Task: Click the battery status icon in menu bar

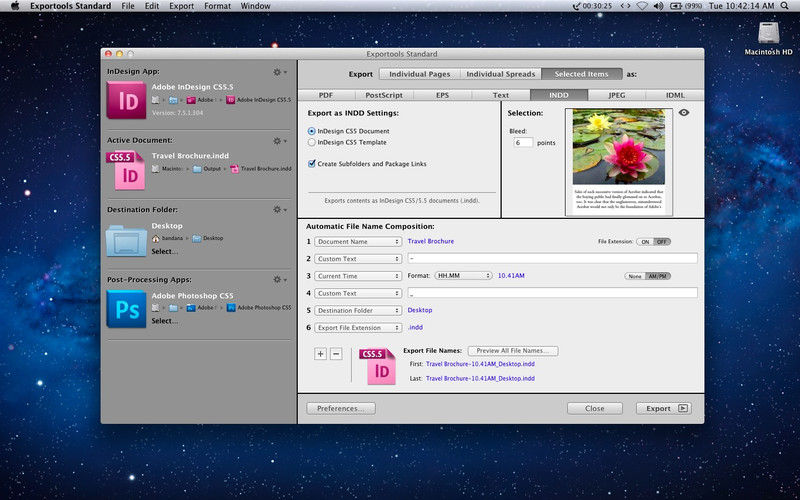Action: [x=676, y=6]
